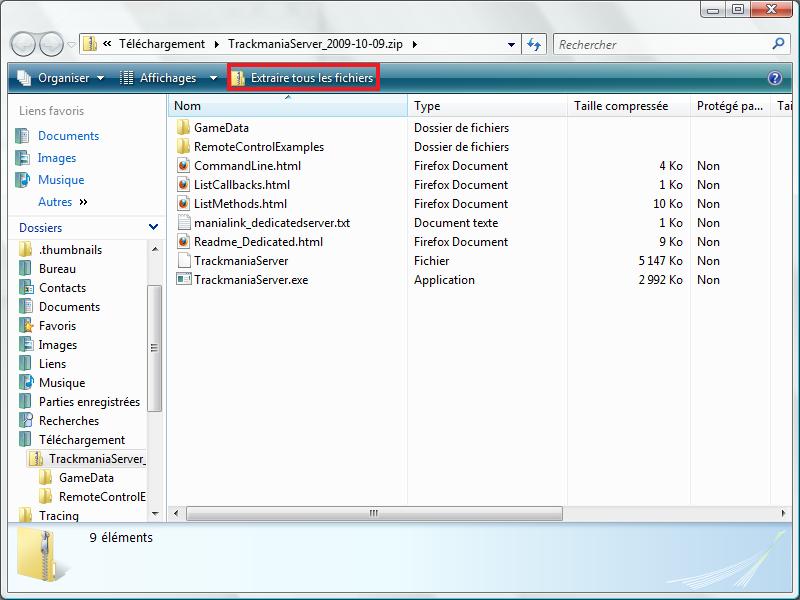The image size is (800, 600).
Task: Sort by the Nom column header
Action: pyautogui.click(x=288, y=106)
